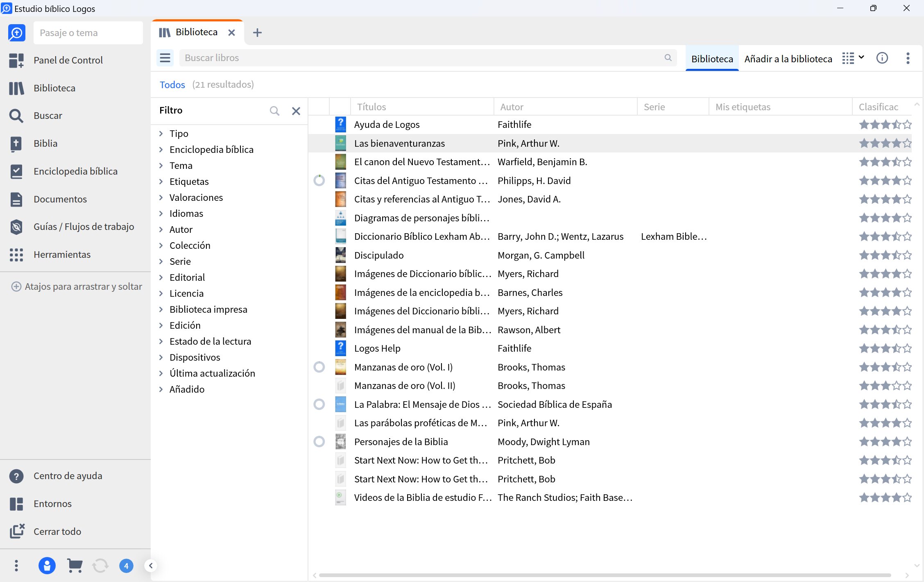Close the Biblioteca tab

231,32
